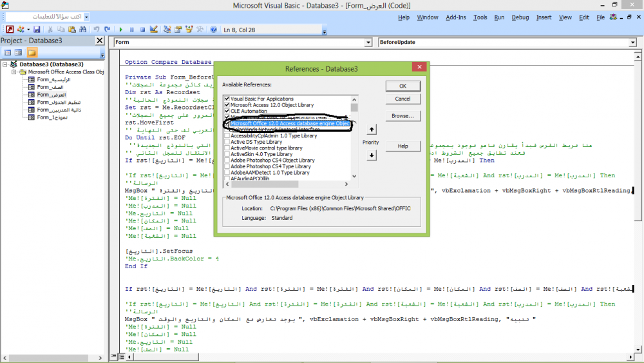Open the Help menu
The width and height of the screenshot is (644, 363).
tap(404, 17)
